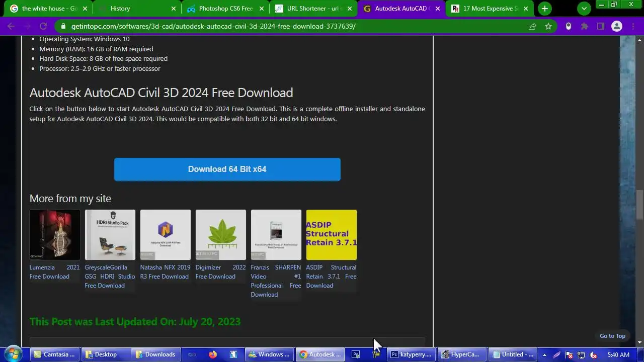Click Last Updated On July 20, 2023 text
The height and width of the screenshot is (362, 644).
135,321
